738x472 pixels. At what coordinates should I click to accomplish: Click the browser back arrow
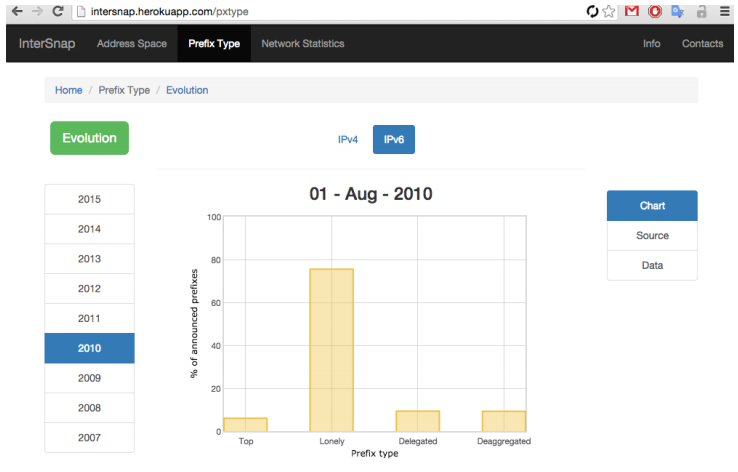tap(17, 11)
